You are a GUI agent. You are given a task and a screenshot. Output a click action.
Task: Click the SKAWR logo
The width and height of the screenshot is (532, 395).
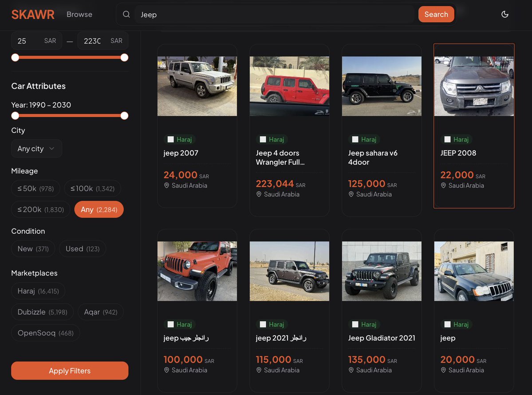click(x=32, y=15)
